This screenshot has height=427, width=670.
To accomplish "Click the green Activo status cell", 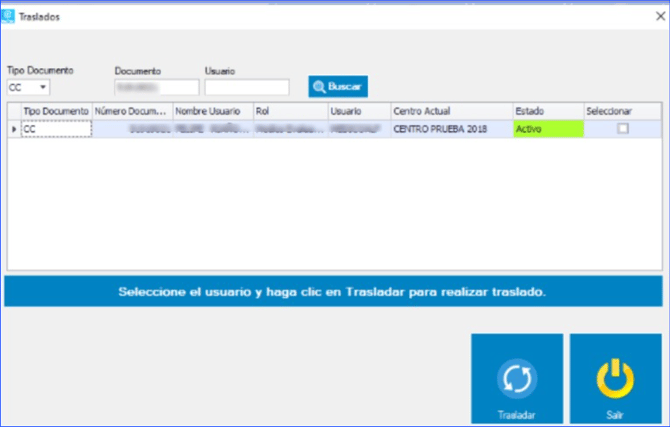I will tap(547, 129).
